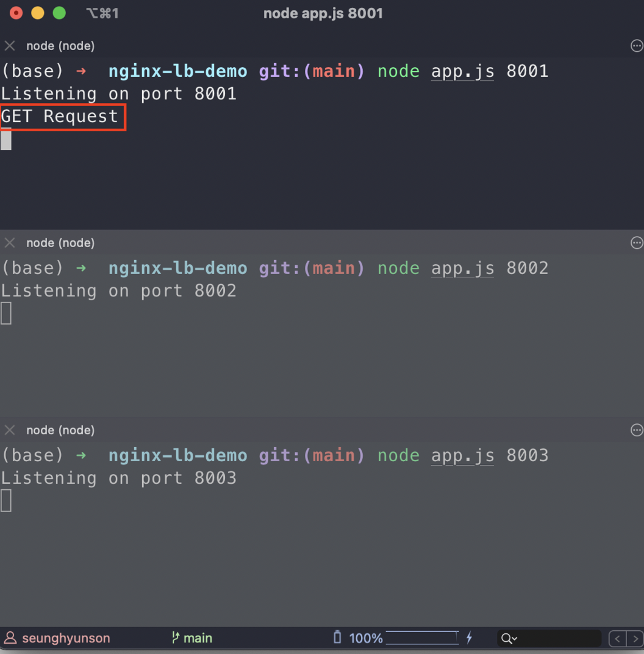Click Listening on port 8002 text
The image size is (644, 654).
(119, 291)
